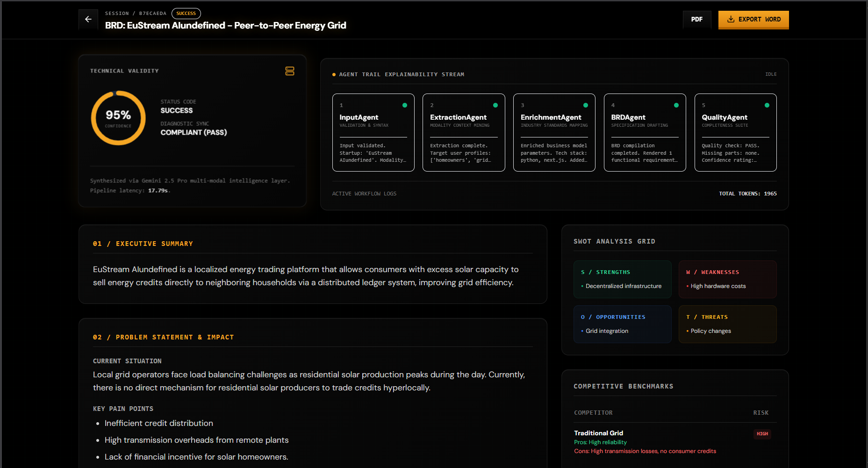868x468 pixels.
Task: Click 'High hardware costs' weakness item
Action: click(x=718, y=286)
